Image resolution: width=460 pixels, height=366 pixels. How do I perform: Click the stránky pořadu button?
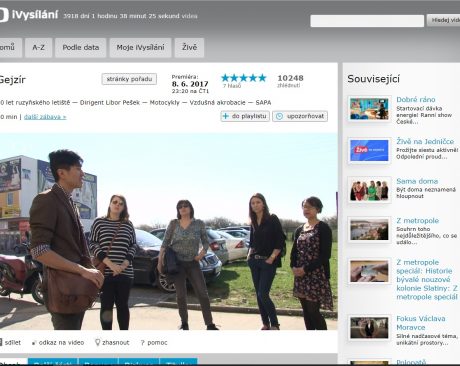pyautogui.click(x=129, y=79)
